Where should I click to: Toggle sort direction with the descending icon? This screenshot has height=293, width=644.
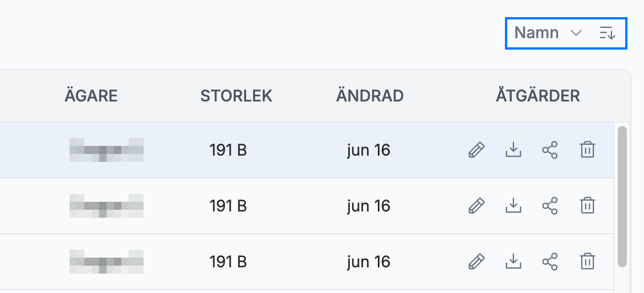pyautogui.click(x=607, y=33)
